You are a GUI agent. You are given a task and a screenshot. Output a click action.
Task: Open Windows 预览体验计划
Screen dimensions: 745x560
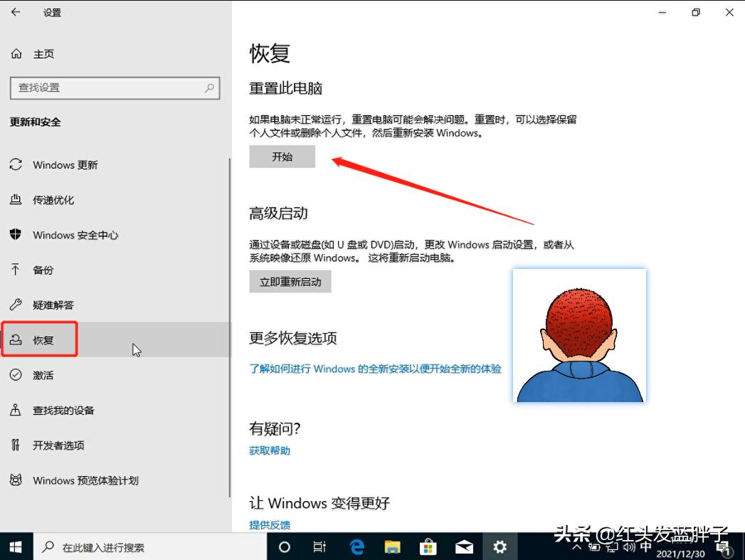78,480
